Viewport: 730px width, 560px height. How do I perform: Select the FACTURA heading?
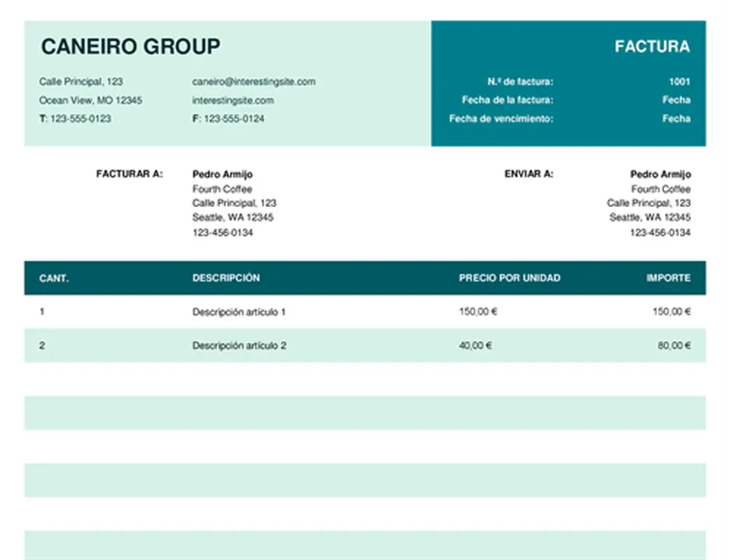coord(652,47)
